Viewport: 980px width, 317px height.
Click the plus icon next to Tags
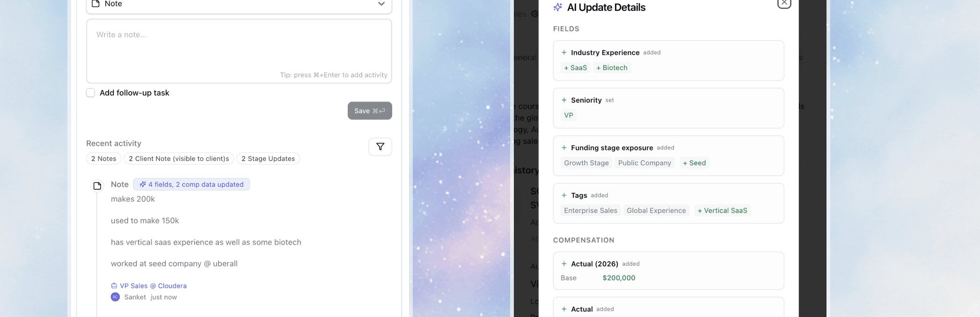pyautogui.click(x=564, y=195)
